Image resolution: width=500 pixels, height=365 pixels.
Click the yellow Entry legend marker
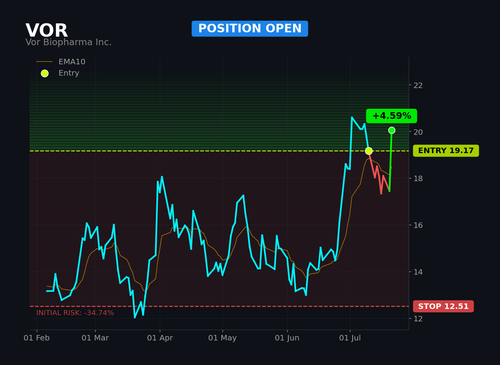45,73
